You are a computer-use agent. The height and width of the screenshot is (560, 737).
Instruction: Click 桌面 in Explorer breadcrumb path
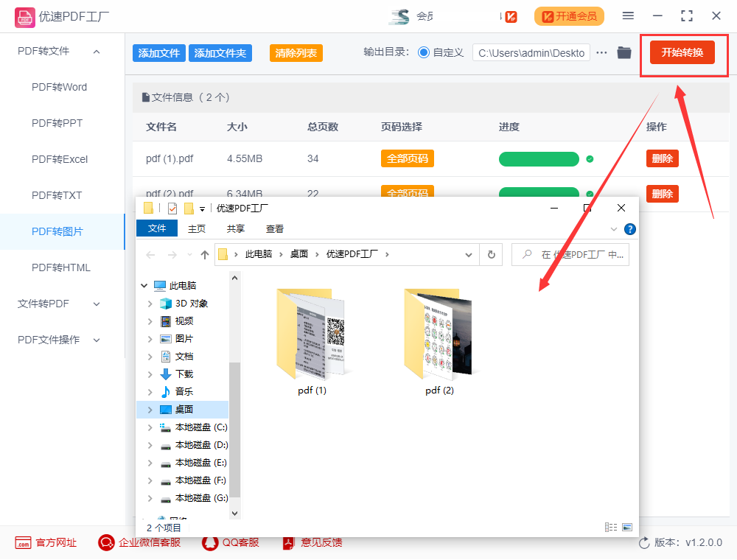click(299, 254)
